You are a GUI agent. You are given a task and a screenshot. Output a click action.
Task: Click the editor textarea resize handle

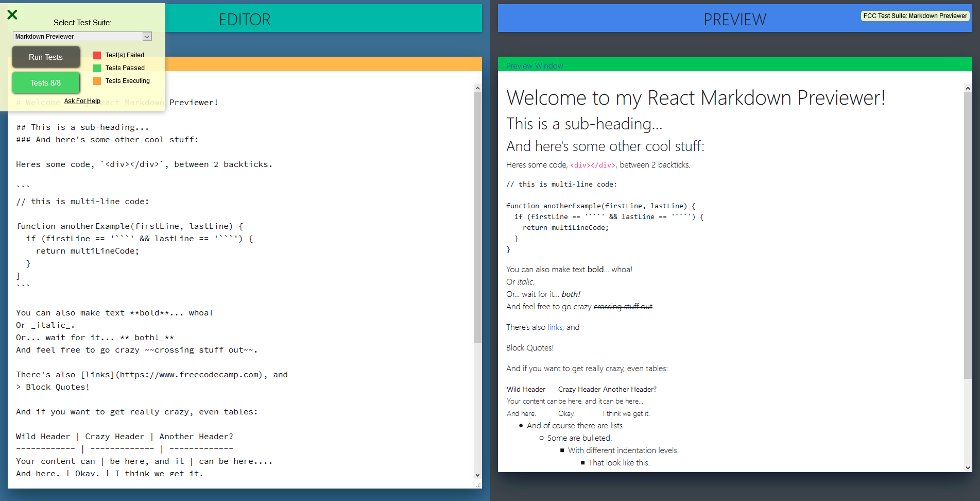coord(478,485)
